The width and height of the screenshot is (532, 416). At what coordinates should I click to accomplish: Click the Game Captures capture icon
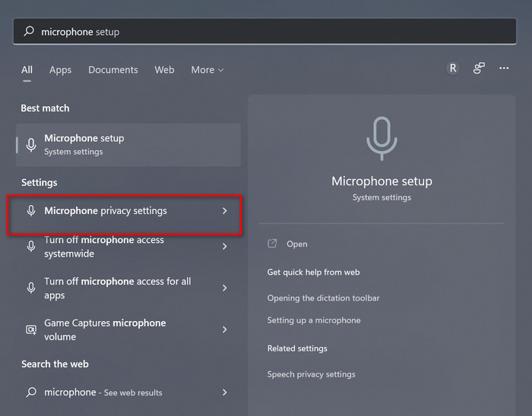coord(31,329)
